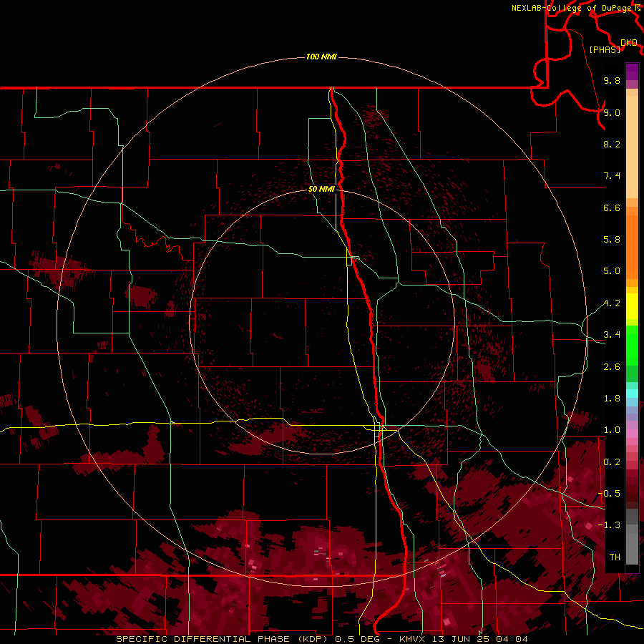The width and height of the screenshot is (644, 644).
Task: Select the 8.2 scale value
Action: pos(612,144)
